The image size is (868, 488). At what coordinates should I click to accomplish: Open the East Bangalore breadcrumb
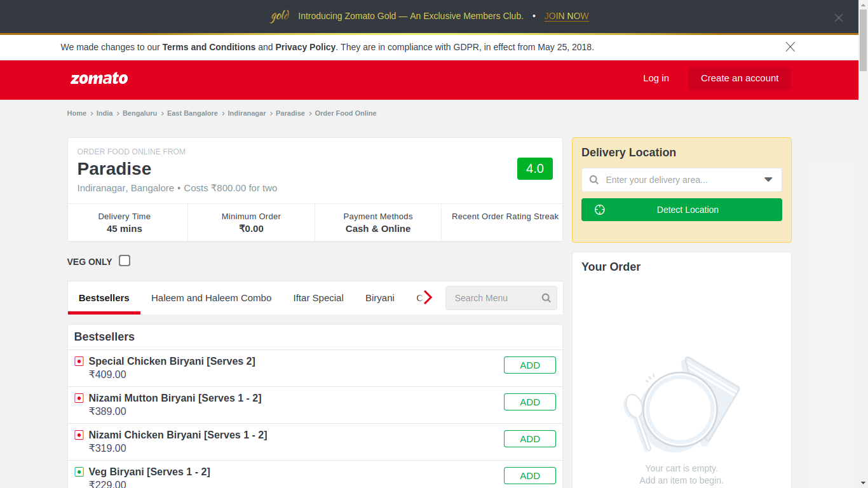pos(193,113)
